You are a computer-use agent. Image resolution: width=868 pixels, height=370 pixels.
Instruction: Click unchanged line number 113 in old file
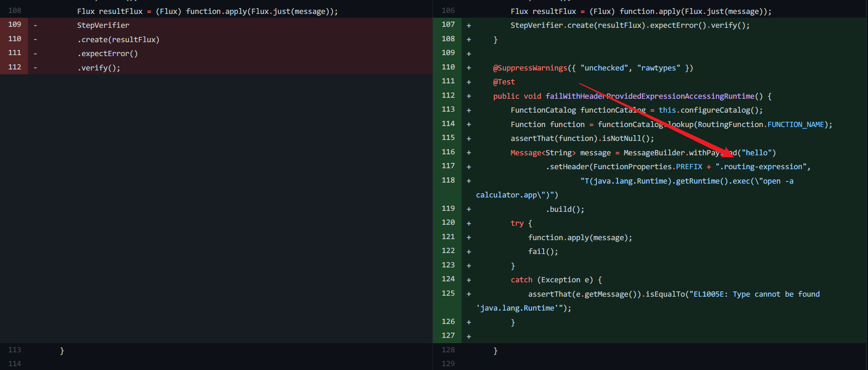click(14, 350)
